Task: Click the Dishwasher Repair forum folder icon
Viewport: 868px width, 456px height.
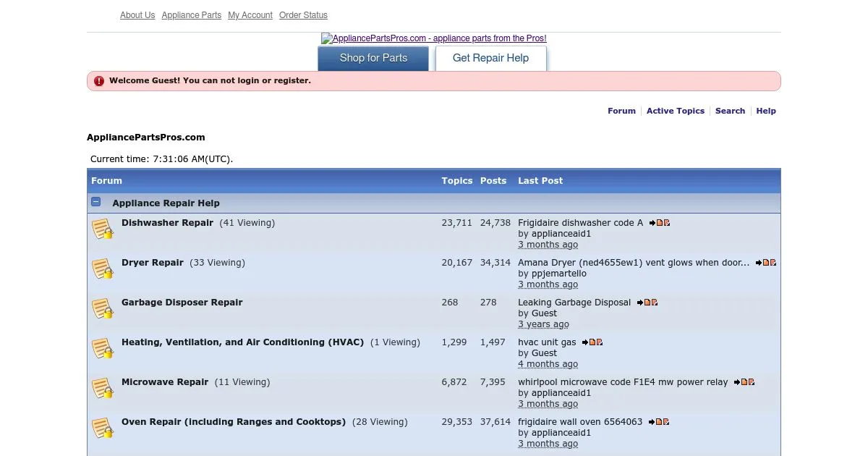Action: 103,229
